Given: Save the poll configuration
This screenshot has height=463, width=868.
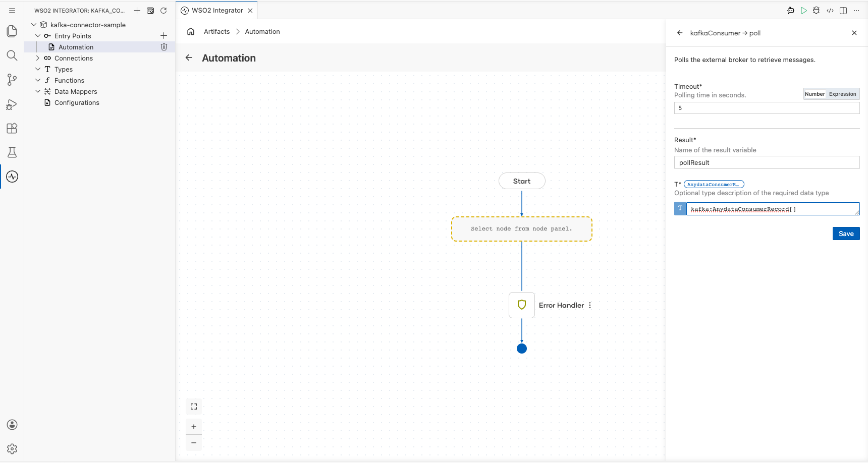Looking at the screenshot, I should [x=846, y=234].
